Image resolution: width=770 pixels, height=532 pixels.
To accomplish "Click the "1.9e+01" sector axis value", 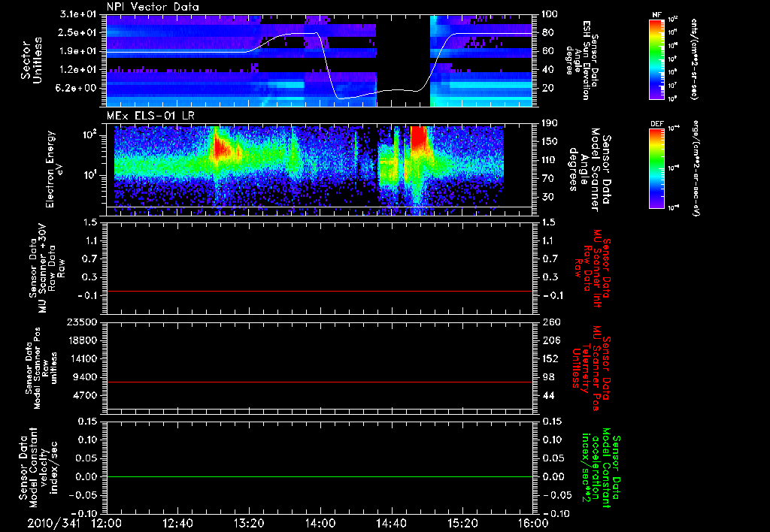I will click(78, 51).
